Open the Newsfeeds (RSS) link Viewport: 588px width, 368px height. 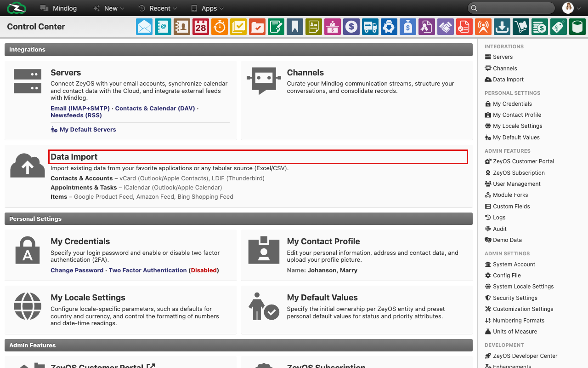[x=76, y=115]
